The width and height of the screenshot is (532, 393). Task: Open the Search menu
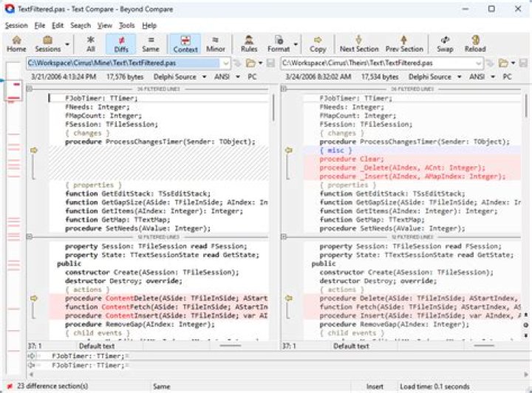point(81,26)
